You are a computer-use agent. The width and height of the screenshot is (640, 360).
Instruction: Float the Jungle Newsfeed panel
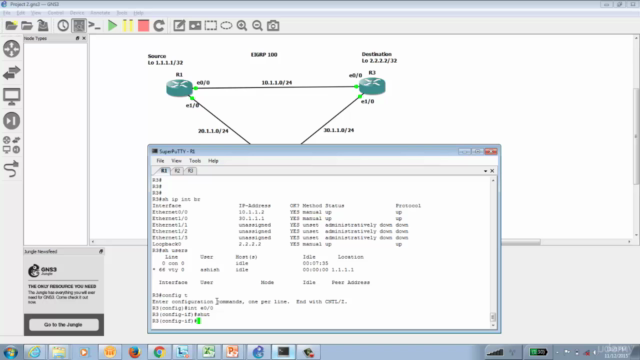(x=101, y=251)
